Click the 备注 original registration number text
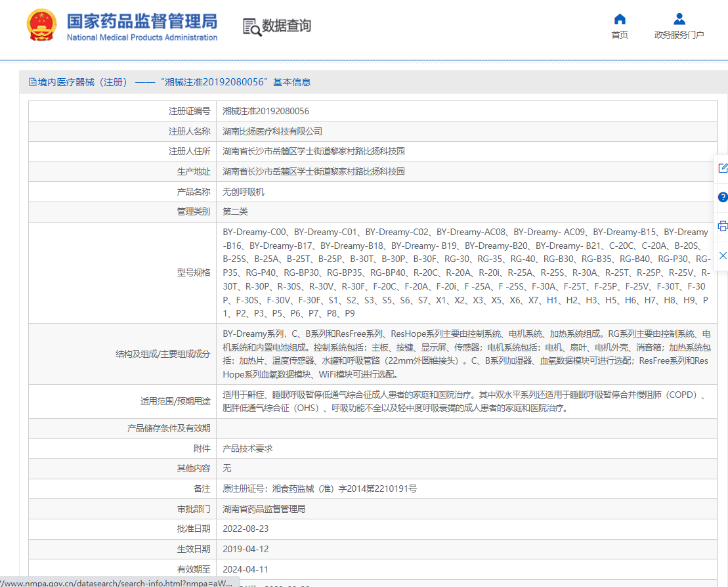The height and width of the screenshot is (587, 728). pyautogui.click(x=320, y=489)
